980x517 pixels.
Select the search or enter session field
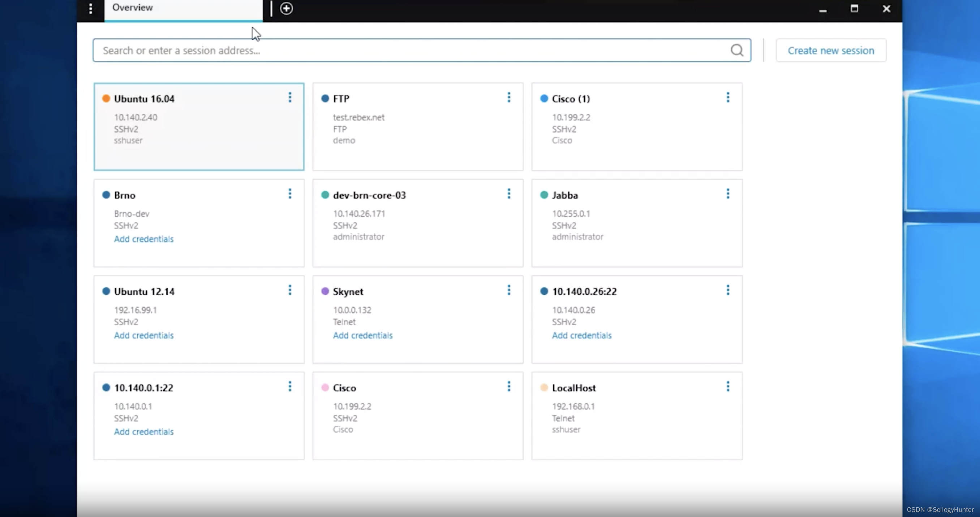(x=422, y=50)
